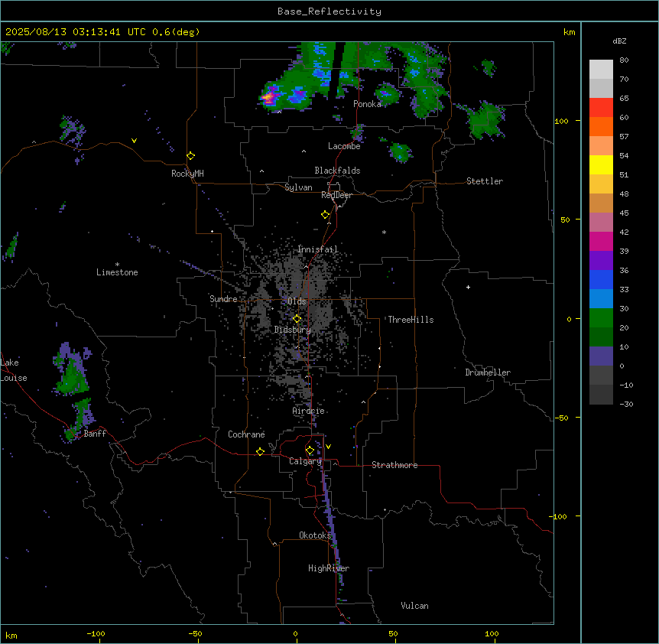
Task: Click the red 60-65 dBZ legend swatch
Action: pyautogui.click(x=601, y=107)
